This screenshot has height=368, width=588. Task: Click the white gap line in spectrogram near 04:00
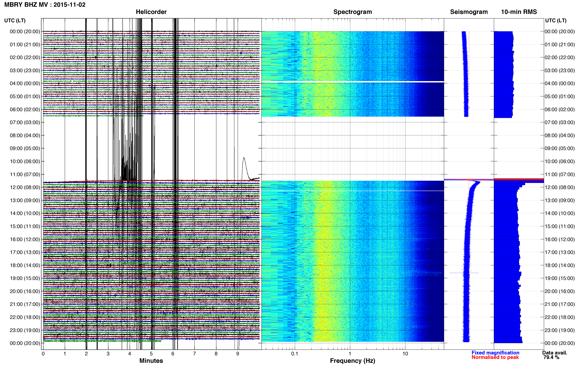click(x=353, y=81)
